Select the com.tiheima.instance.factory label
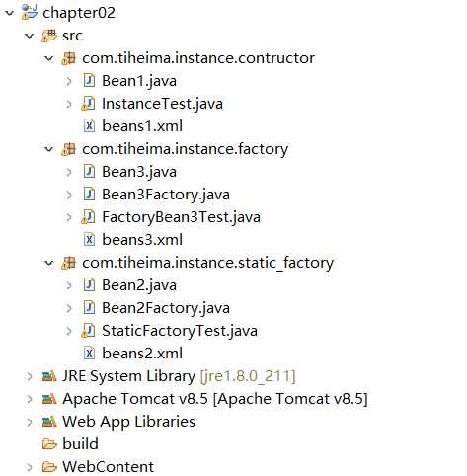Screen dimensions: 467x476 coord(186,149)
